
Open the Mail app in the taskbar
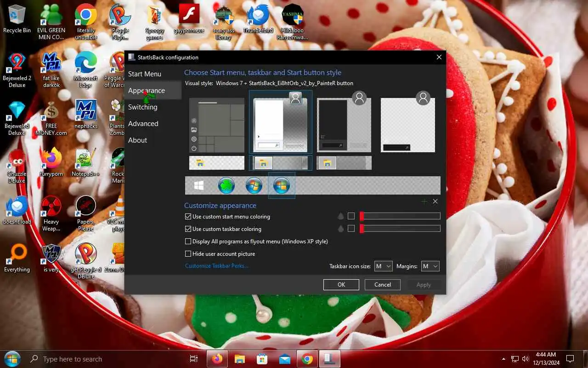(x=285, y=359)
